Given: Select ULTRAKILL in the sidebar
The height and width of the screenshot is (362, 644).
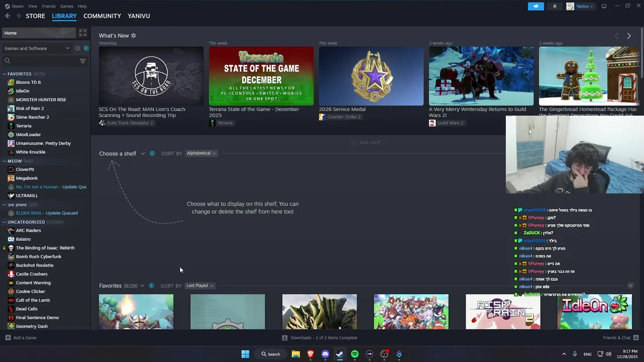Looking at the screenshot, I should (x=27, y=196).
